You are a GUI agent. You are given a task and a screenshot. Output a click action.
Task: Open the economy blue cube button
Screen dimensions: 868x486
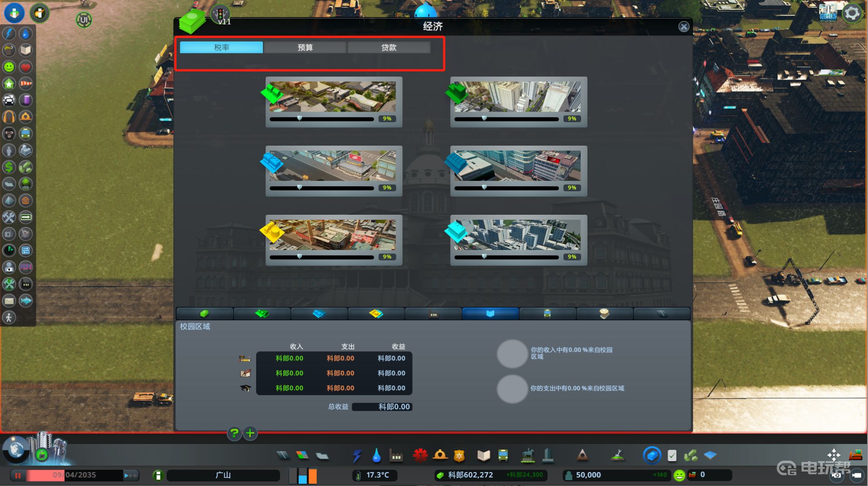click(x=652, y=455)
